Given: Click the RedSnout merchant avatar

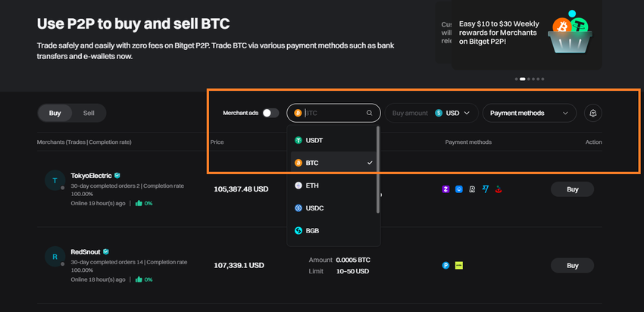Looking at the screenshot, I should click(x=55, y=257).
